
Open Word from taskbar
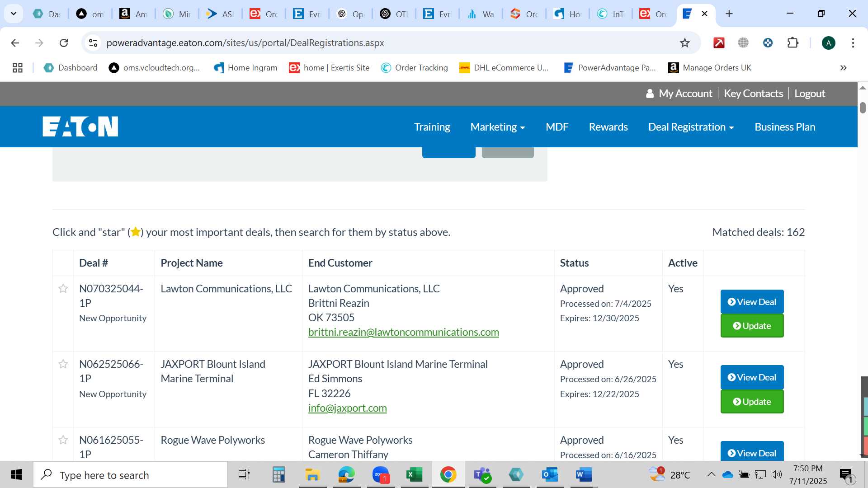(584, 475)
